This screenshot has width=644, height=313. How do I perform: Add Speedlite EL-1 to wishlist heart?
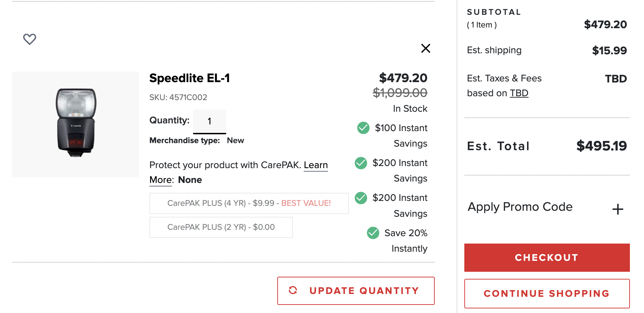coord(30,39)
